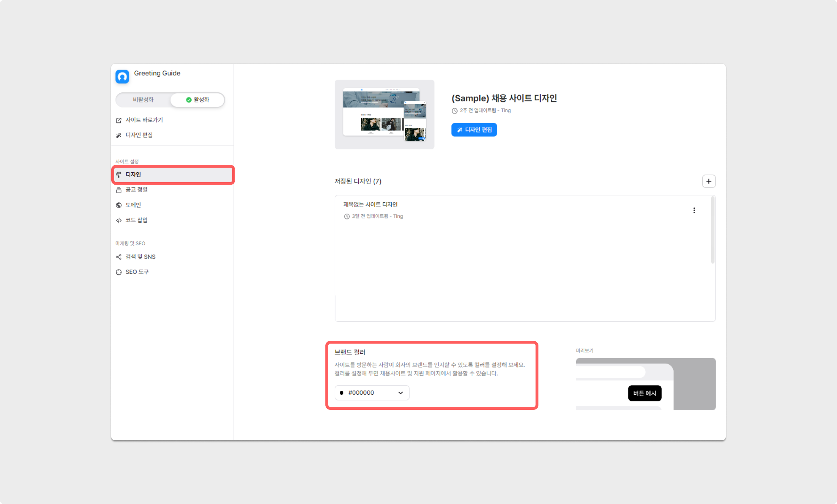Click the external link icon beside 사이트 바로가기
837x504 pixels.
pyautogui.click(x=118, y=120)
